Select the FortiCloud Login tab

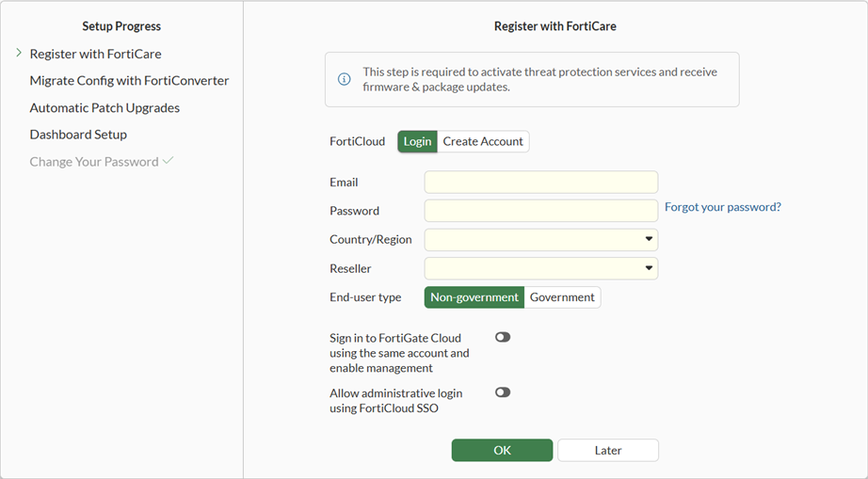coord(417,141)
